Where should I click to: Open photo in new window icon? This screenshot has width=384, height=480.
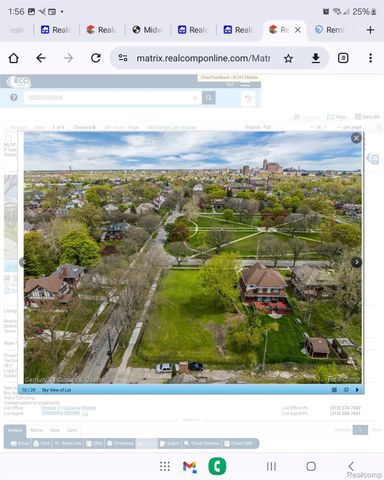coord(346,390)
